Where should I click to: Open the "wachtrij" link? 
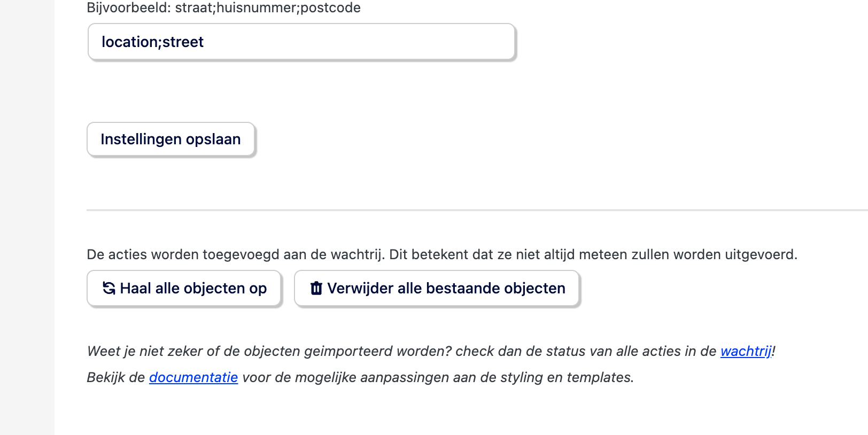[x=746, y=351]
